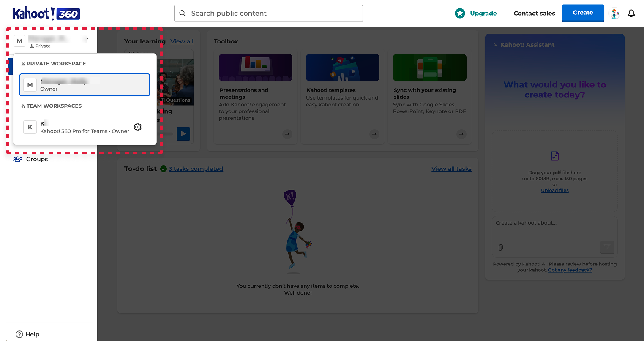Click the blue Create button
The image size is (644, 341).
583,13
